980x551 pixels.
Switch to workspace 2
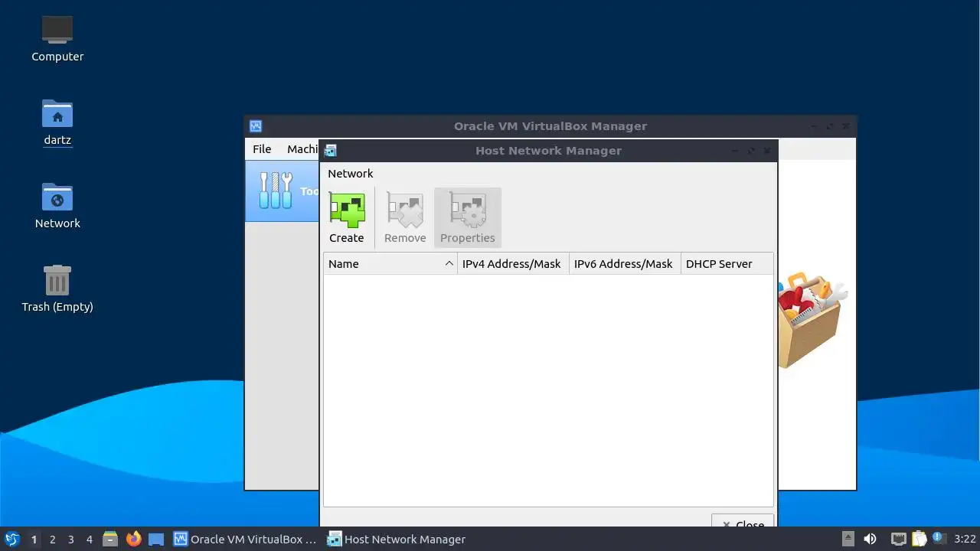pyautogui.click(x=52, y=540)
